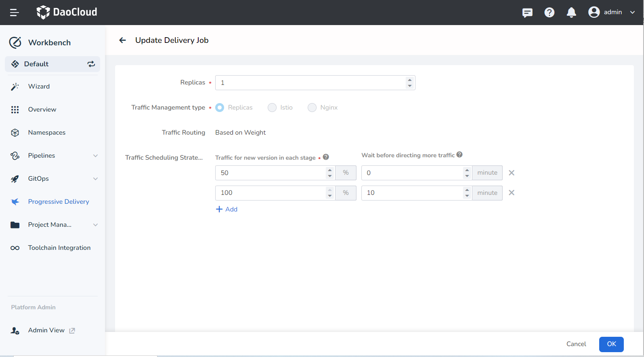Screen dimensions: 644x357
Task: Select the Replicas radio button
Action: click(220, 108)
